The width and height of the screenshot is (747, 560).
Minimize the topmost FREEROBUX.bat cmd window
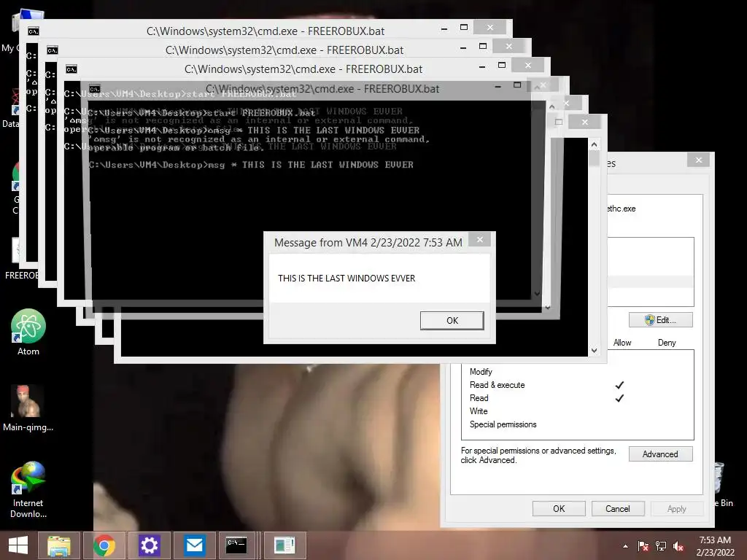coord(444,28)
